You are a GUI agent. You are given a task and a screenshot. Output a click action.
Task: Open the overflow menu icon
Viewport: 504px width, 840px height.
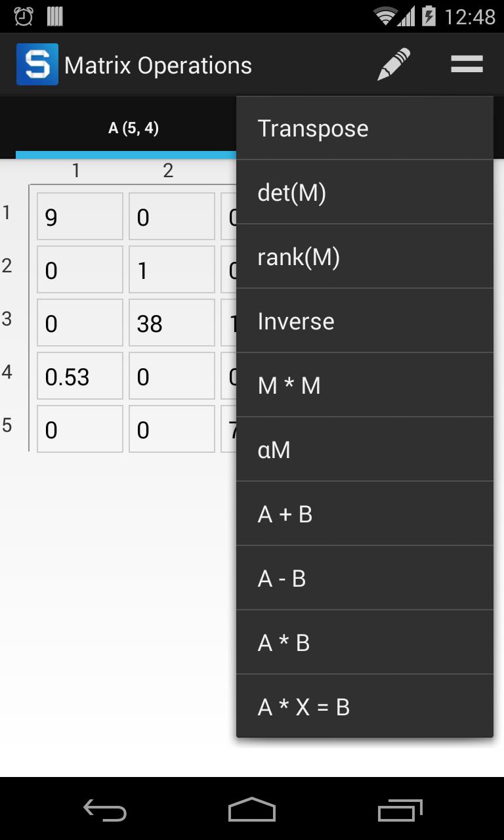pyautogui.click(x=466, y=63)
